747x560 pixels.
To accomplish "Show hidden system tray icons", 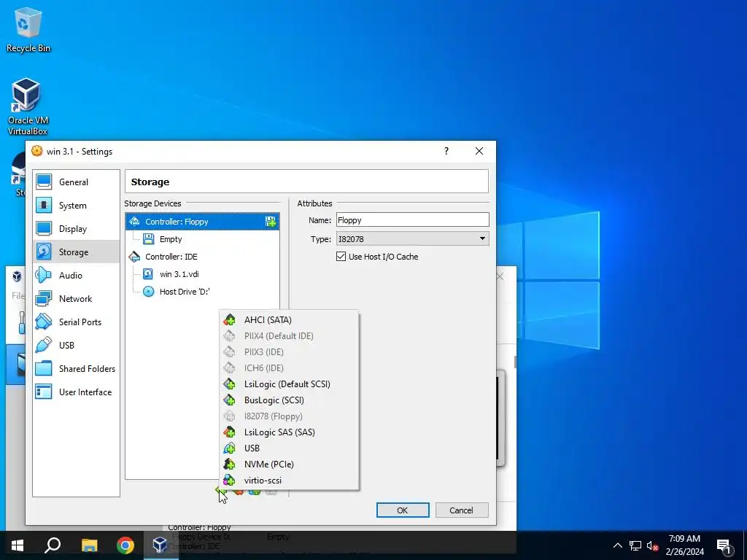I will (617, 545).
